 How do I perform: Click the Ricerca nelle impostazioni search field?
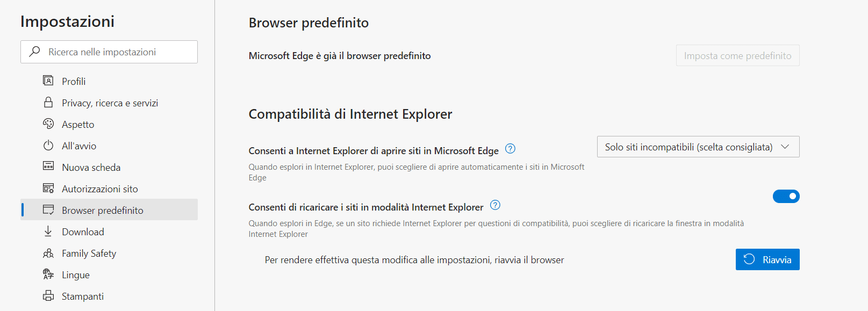109,52
